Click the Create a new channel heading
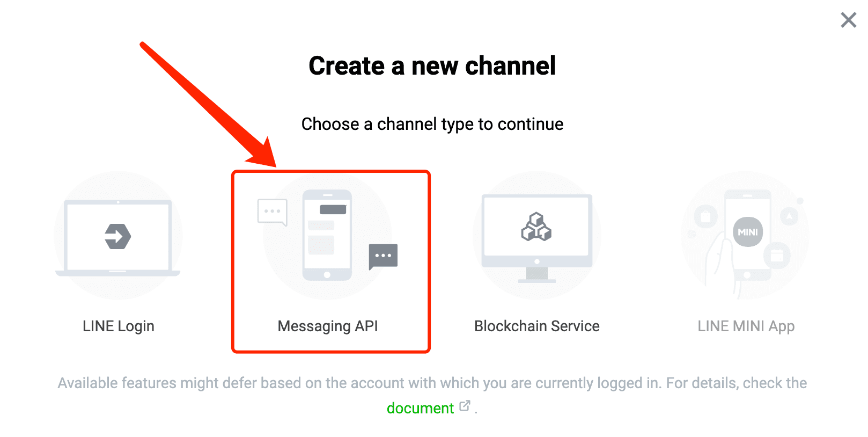Viewport: 868px width, 437px height. (x=432, y=66)
